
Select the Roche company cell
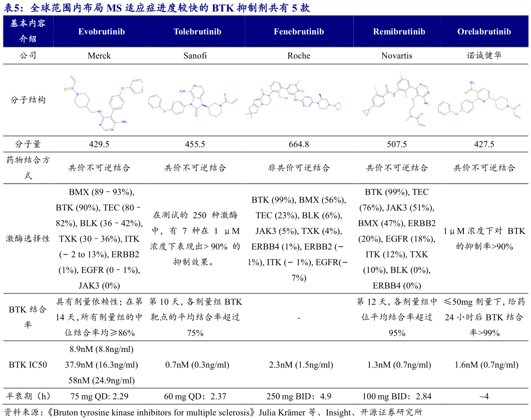click(299, 55)
